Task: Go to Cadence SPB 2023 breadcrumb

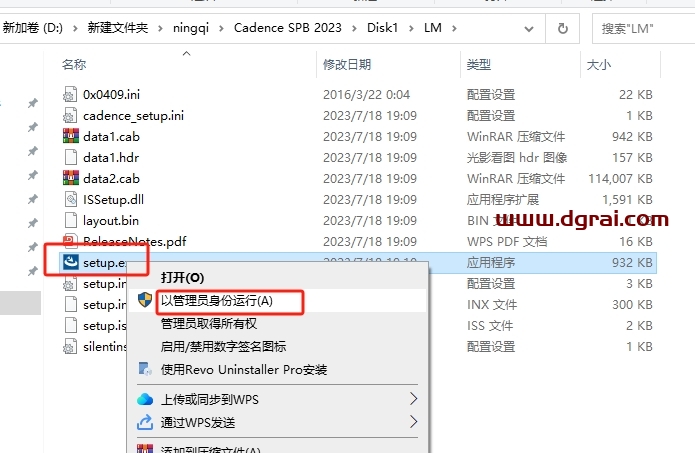Action: [288, 28]
